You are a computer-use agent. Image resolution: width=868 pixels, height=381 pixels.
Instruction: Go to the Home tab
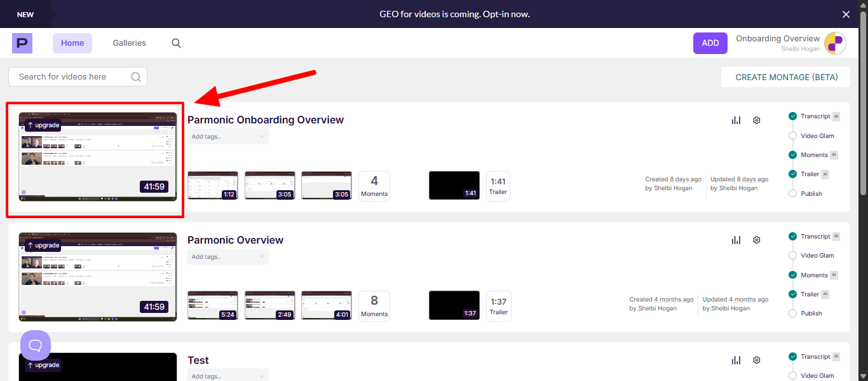[72, 43]
